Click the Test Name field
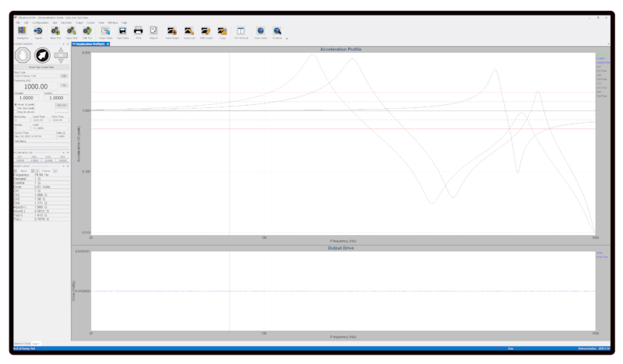Screen dimensions: 623x364 [x=41, y=145]
